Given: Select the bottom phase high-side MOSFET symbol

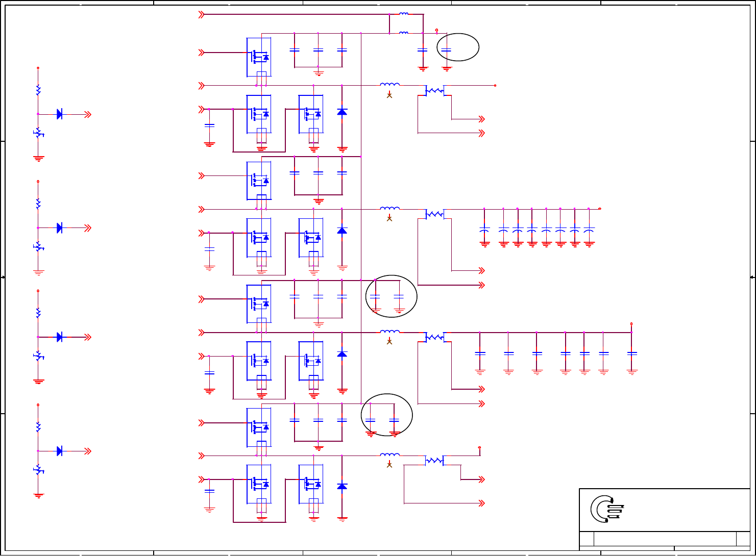Looking at the screenshot, I should coord(259,426).
